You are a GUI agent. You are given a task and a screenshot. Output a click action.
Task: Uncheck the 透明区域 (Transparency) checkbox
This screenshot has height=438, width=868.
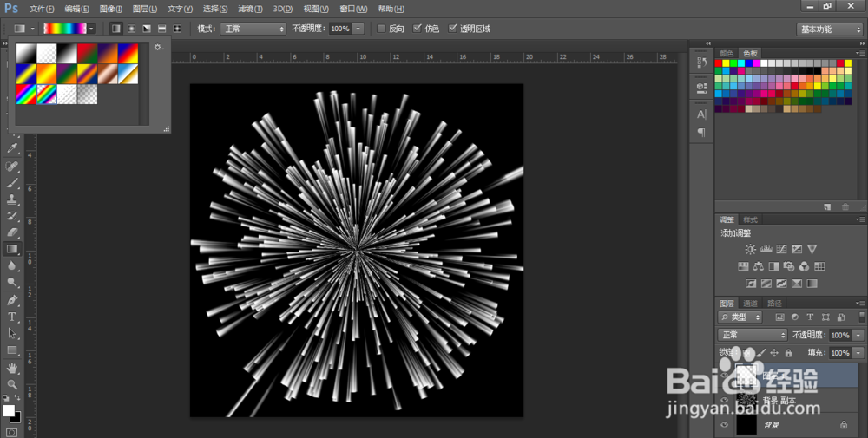click(452, 29)
